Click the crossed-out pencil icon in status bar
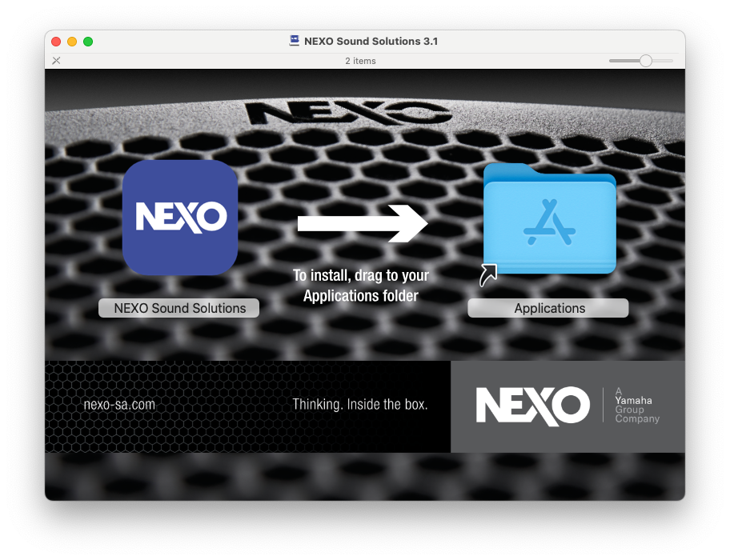This screenshot has height=560, width=730. pos(56,61)
